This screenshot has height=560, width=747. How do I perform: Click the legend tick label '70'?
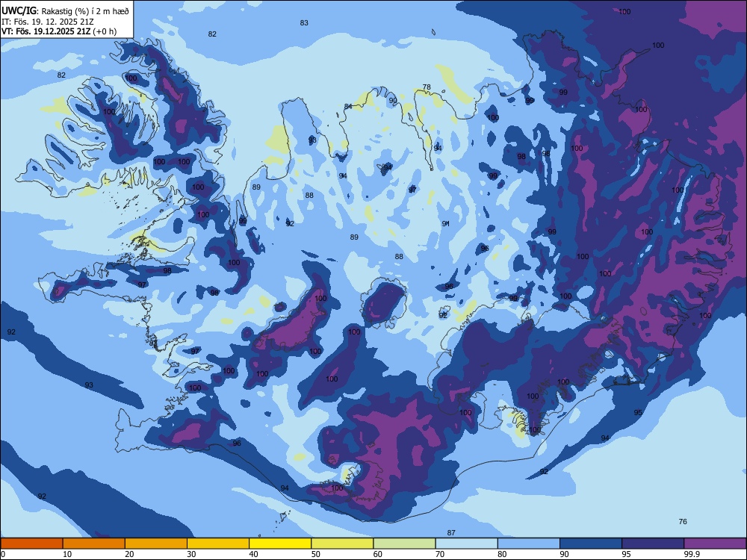tap(440, 554)
